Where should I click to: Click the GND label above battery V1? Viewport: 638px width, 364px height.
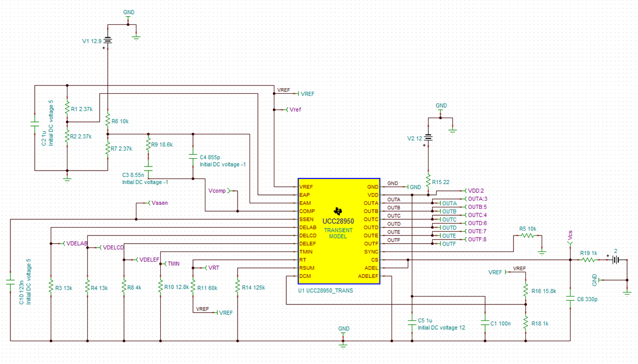point(129,12)
